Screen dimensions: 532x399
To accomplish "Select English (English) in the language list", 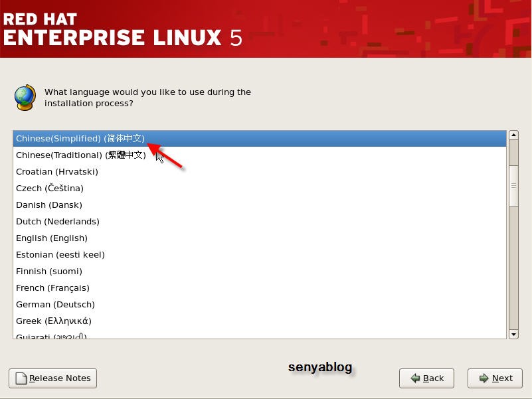I will [260, 238].
